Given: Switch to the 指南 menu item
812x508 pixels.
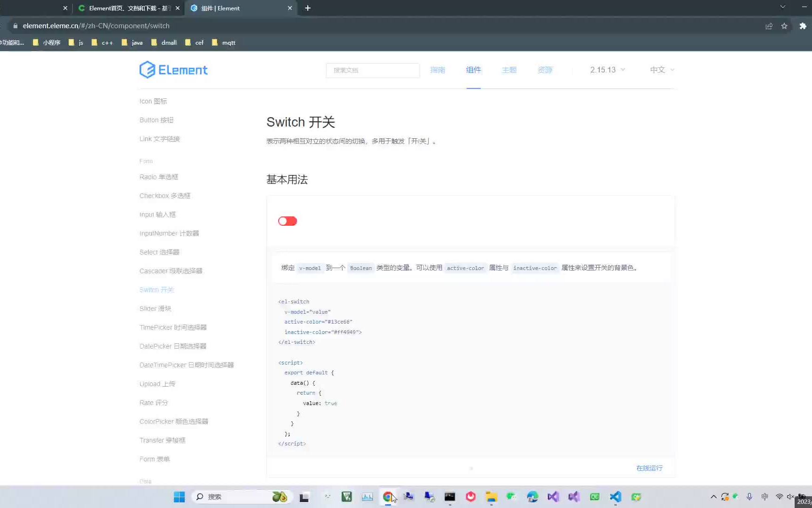Looking at the screenshot, I should pyautogui.click(x=437, y=70).
